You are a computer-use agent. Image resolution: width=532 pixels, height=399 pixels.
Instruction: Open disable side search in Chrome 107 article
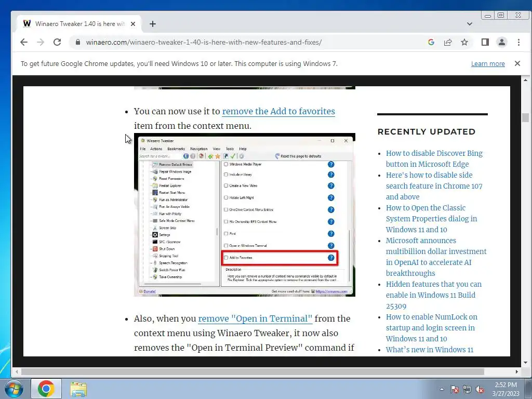coord(434,186)
